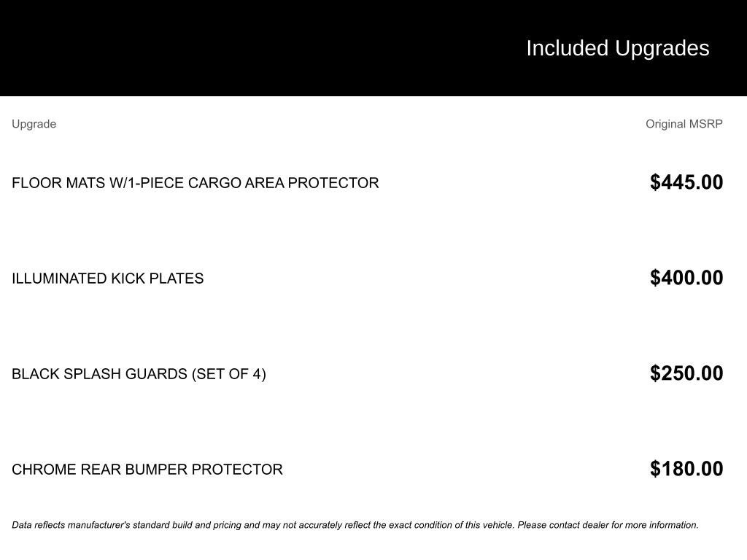Select the Original MSRP column header

[x=684, y=124]
